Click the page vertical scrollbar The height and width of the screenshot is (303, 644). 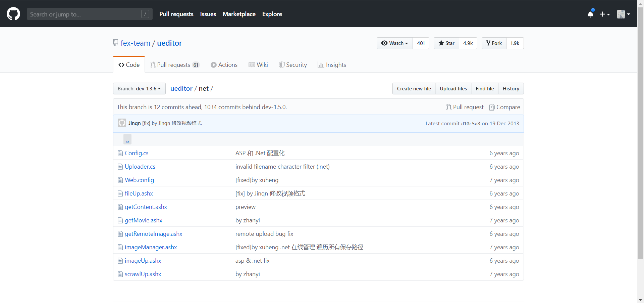(x=640, y=133)
